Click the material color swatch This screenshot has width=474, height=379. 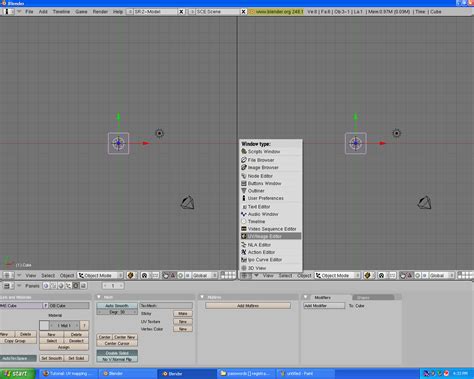[x=44, y=325]
